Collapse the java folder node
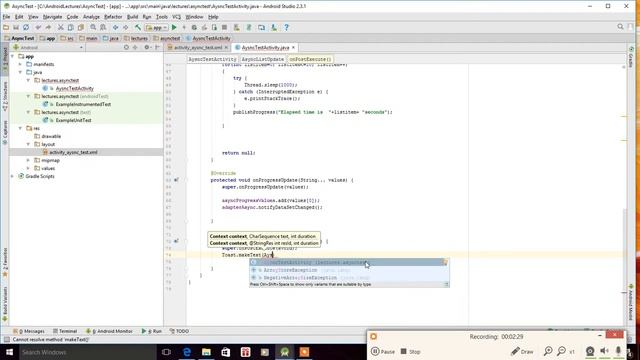Viewport: 640px width, 360px height. (x=20, y=72)
